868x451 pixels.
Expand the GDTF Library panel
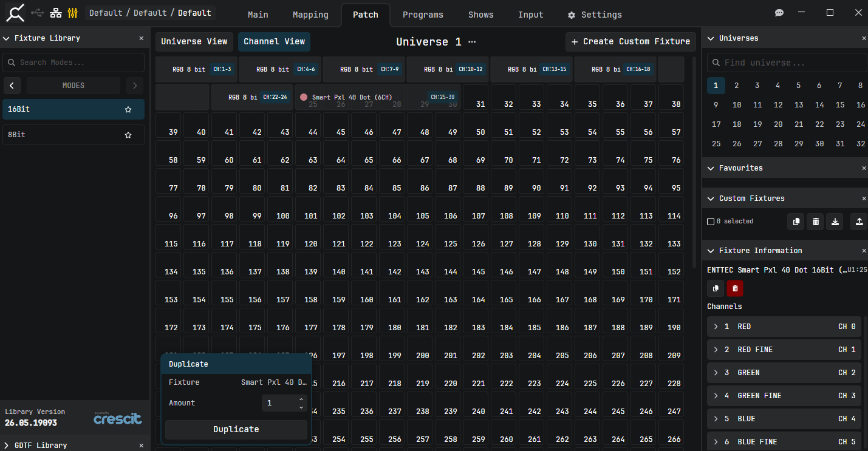[x=7, y=446]
